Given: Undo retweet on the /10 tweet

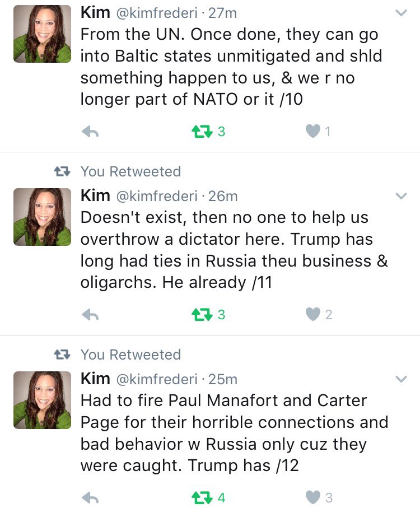Looking at the screenshot, I should 202,132.
